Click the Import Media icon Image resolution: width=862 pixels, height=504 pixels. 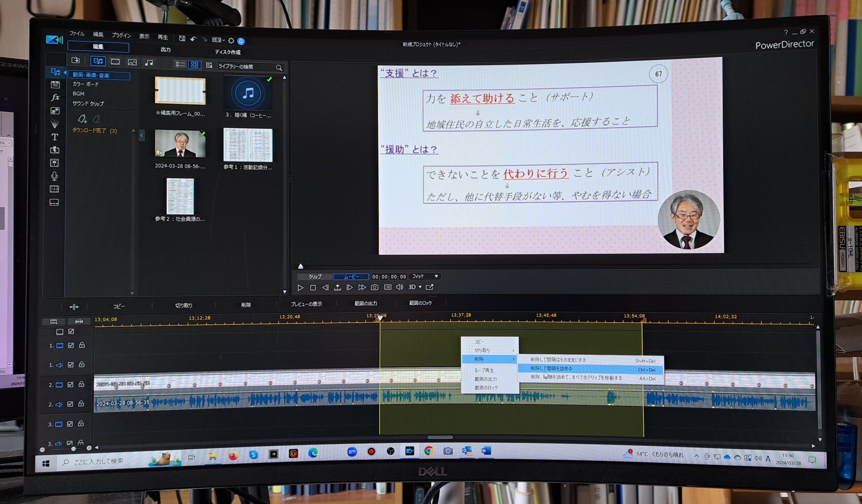pos(76,61)
